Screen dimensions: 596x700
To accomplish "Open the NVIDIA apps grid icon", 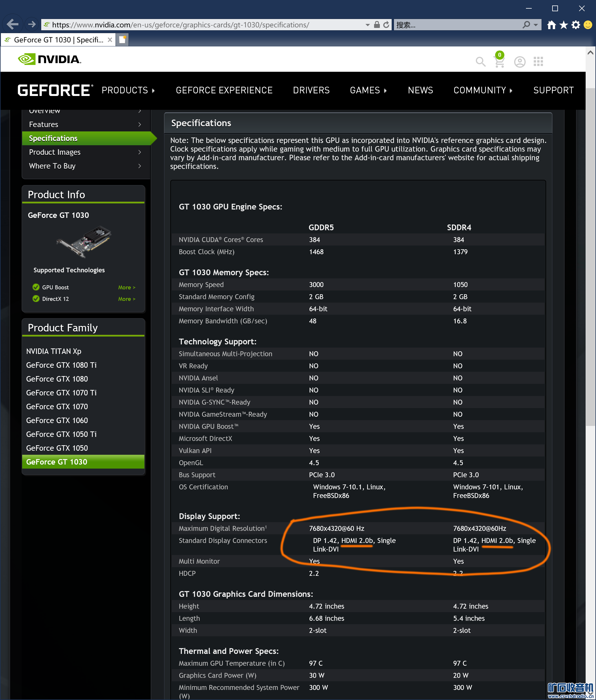I will (x=538, y=61).
